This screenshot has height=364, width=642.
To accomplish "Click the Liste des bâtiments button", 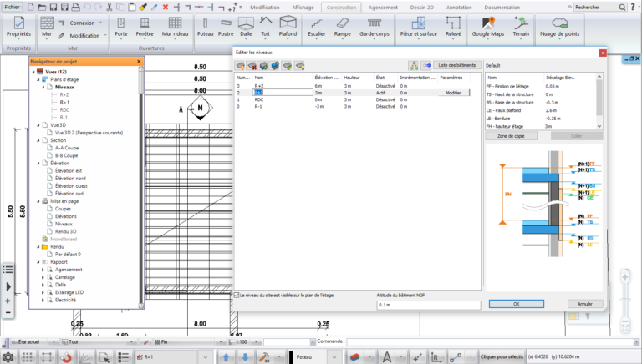I will pos(457,65).
